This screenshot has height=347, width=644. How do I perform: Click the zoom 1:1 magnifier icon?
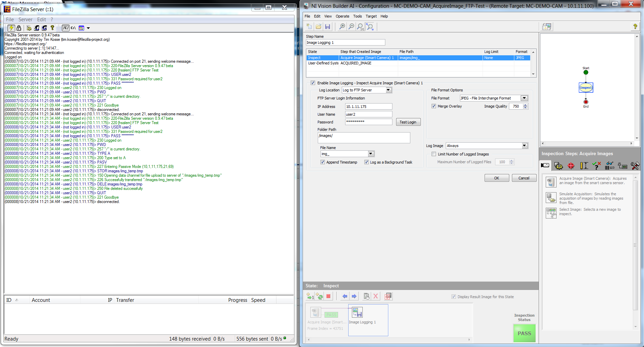point(360,27)
